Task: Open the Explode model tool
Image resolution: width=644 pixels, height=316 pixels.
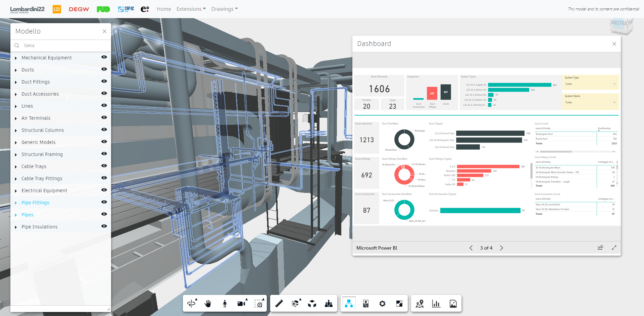Action: click(x=312, y=304)
